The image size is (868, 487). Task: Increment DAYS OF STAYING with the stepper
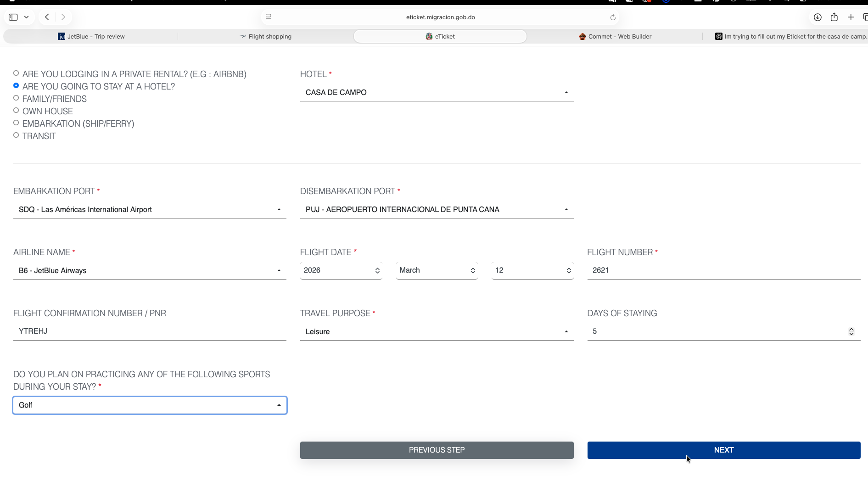tap(851, 329)
